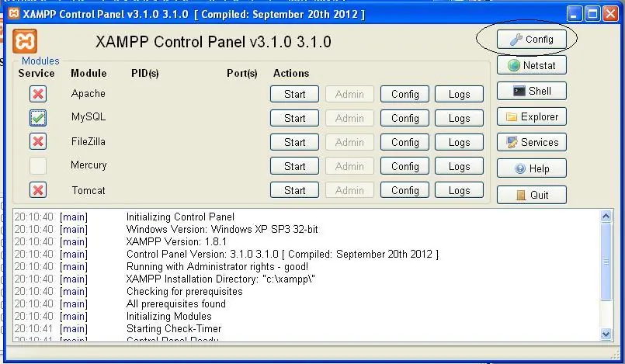Click 'All prerequisites found' log line
Viewport: 625px width, 364px height.
[175, 304]
